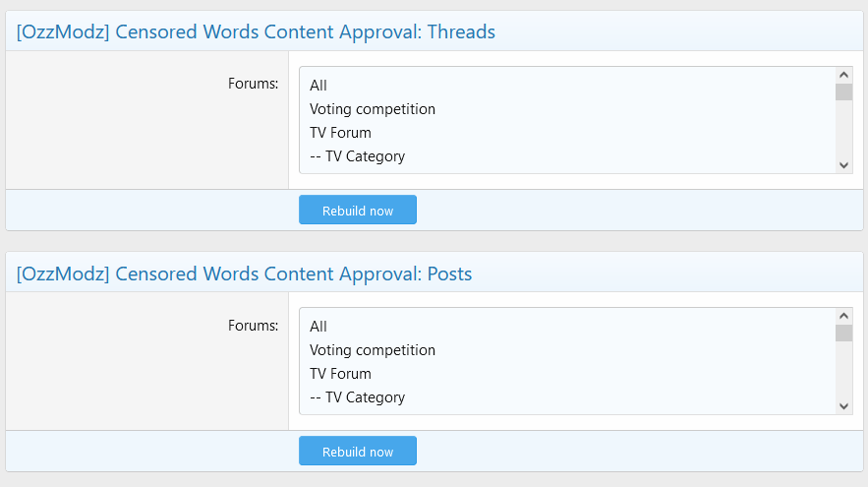
Task: Click the down arrow of the Threads list scrollbar
Action: click(843, 165)
